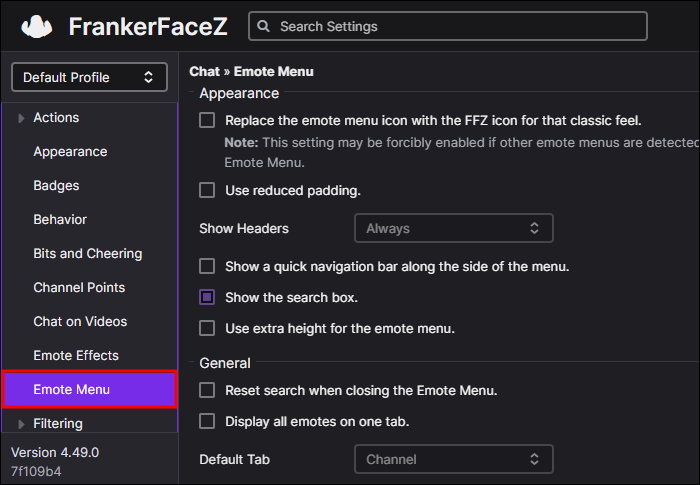This screenshot has height=485, width=700.
Task: Open the Show Headers dropdown
Action: [453, 228]
